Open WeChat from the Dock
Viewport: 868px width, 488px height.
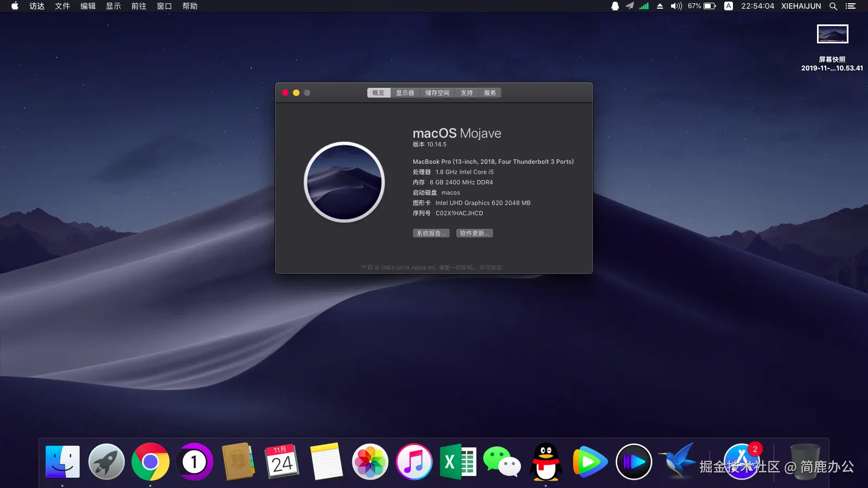502,461
